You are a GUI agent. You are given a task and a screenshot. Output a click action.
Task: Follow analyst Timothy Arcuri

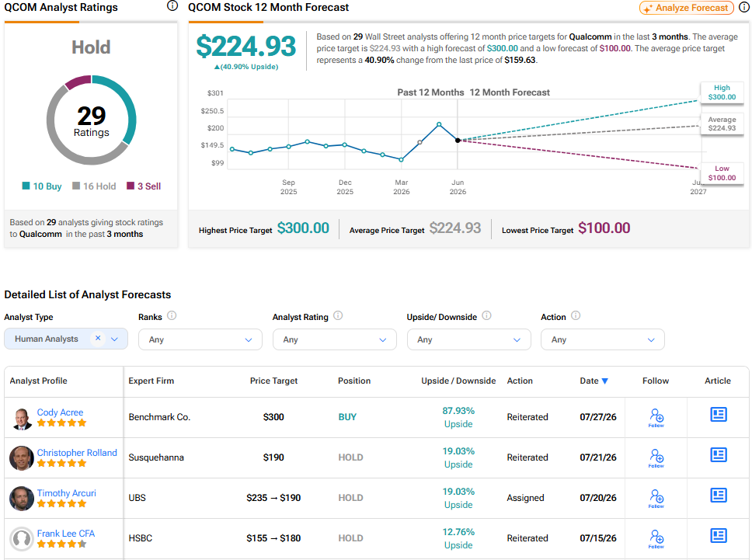click(656, 498)
